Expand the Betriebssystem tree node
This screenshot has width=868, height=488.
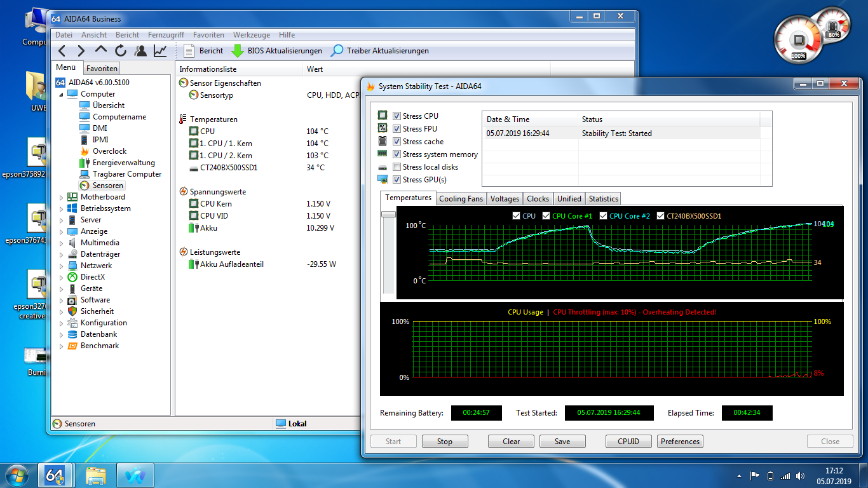click(x=62, y=208)
